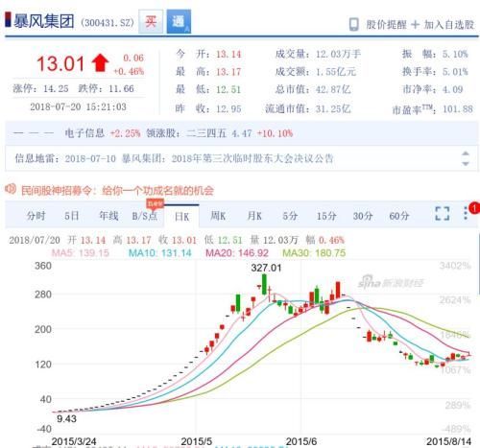
Task: Tap the phone 股价提醒 alert icon
Action: point(353,24)
